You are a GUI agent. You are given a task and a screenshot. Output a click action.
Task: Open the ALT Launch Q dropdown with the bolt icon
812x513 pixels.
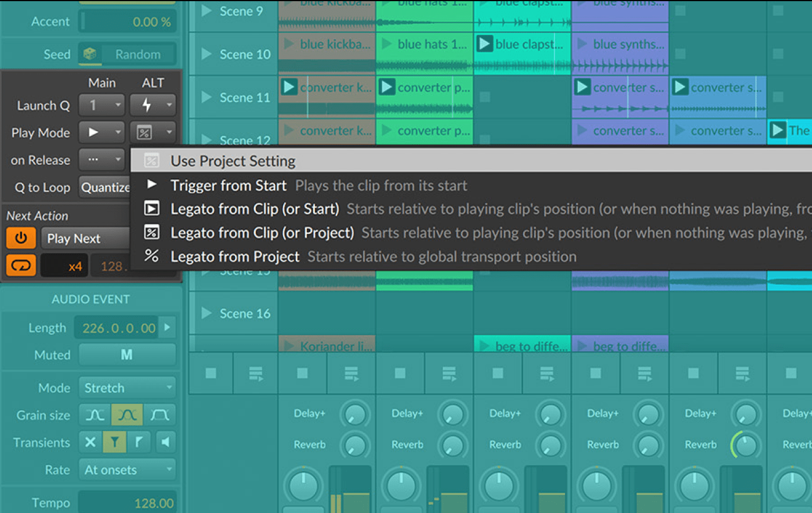click(152, 105)
